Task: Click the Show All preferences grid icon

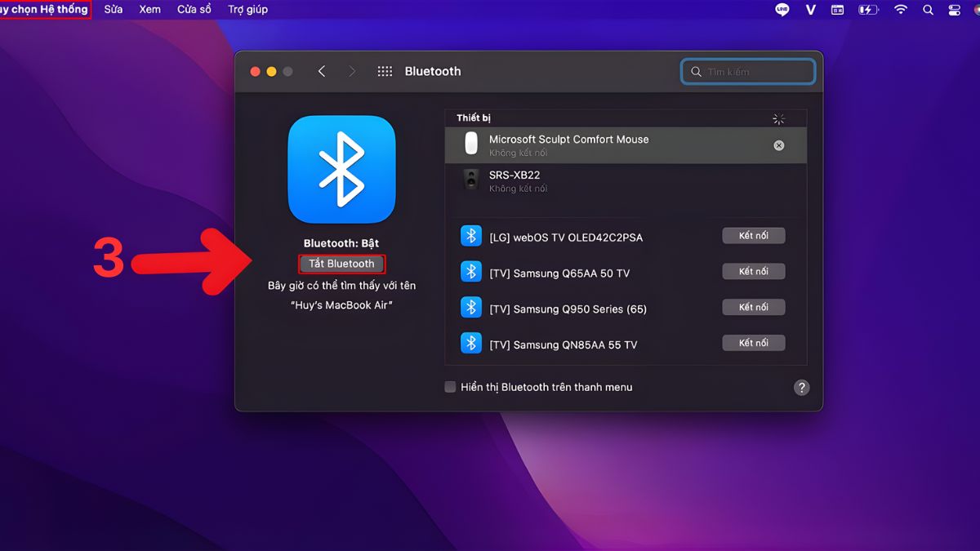Action: click(x=384, y=71)
